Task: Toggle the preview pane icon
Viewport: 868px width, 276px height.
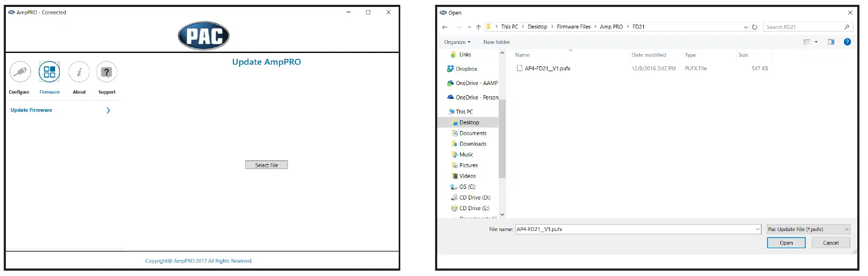Action: (x=831, y=42)
